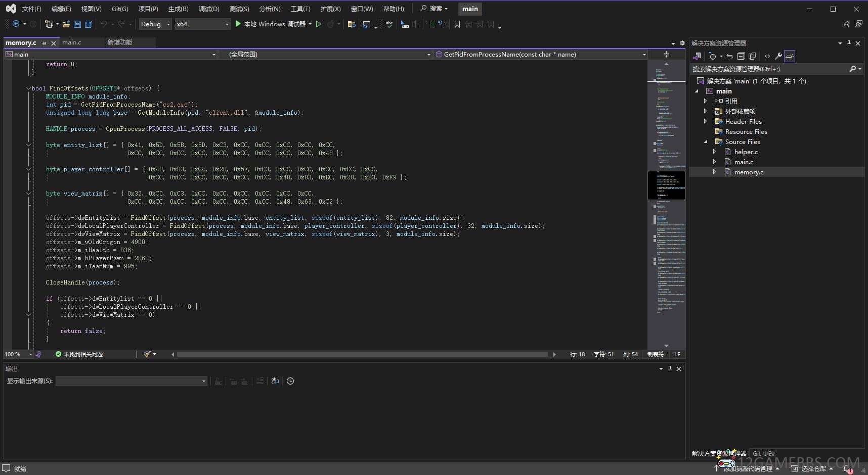Screen dimensions: 868x475
Task: Toggle word wrap in output panel
Action: click(x=275, y=381)
